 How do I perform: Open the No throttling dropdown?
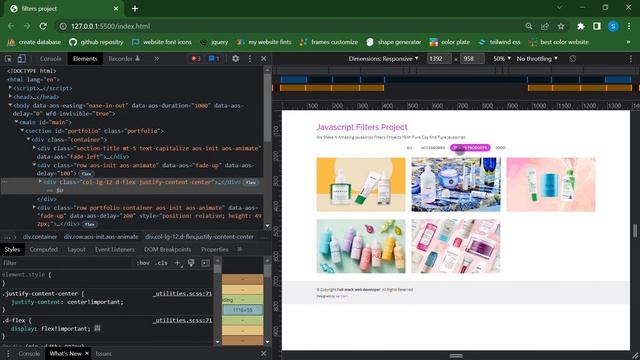coord(537,59)
